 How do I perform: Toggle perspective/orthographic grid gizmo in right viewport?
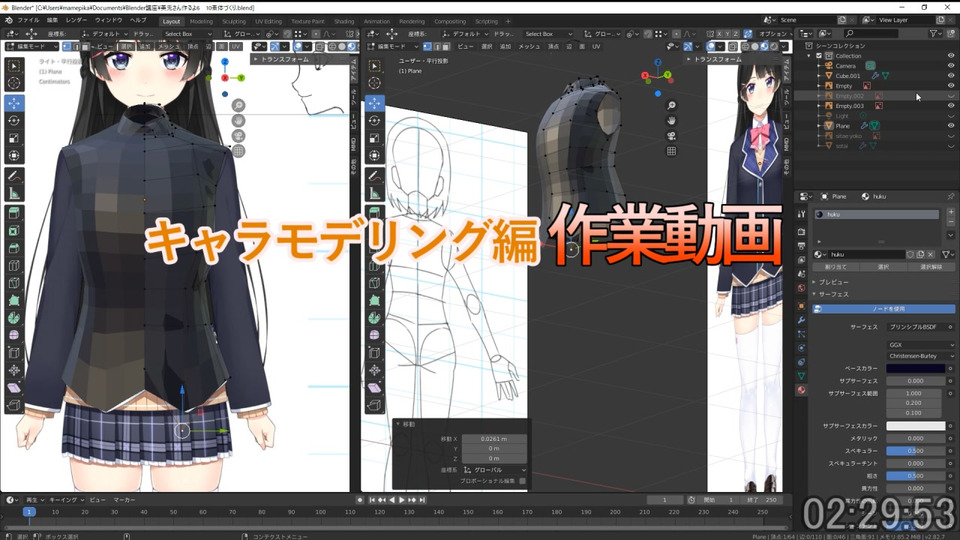point(672,151)
